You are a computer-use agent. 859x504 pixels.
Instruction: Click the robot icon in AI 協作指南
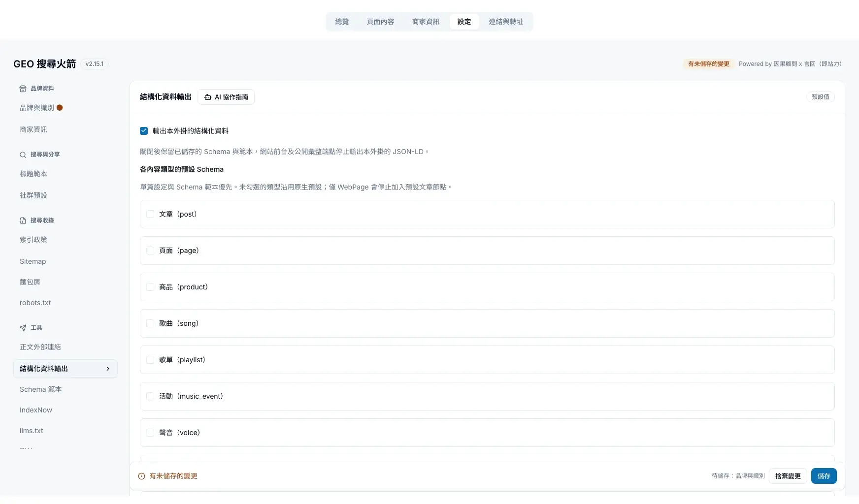[208, 97]
